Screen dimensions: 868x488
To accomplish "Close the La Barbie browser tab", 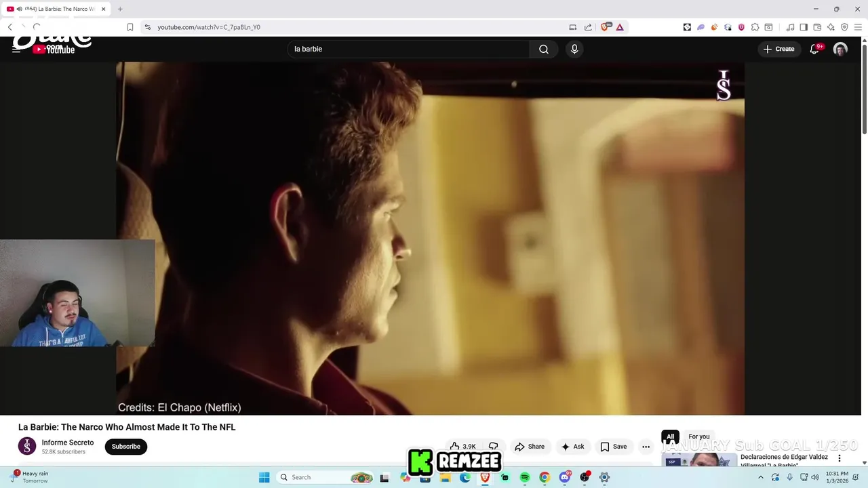I will click(103, 9).
